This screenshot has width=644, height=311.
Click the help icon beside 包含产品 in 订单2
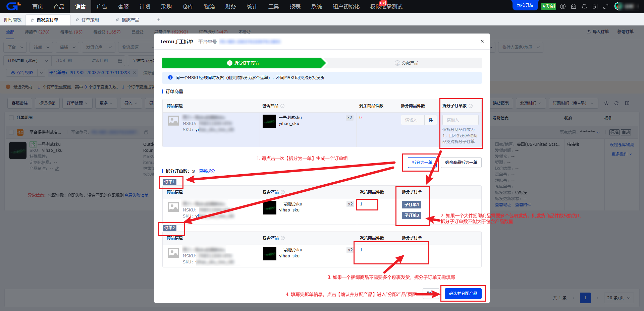(283, 238)
